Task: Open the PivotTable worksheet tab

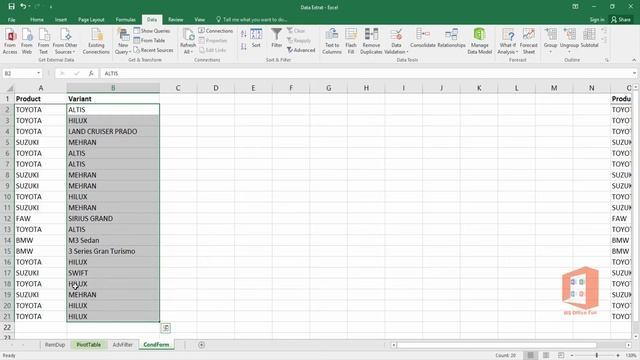Action: 89,345
